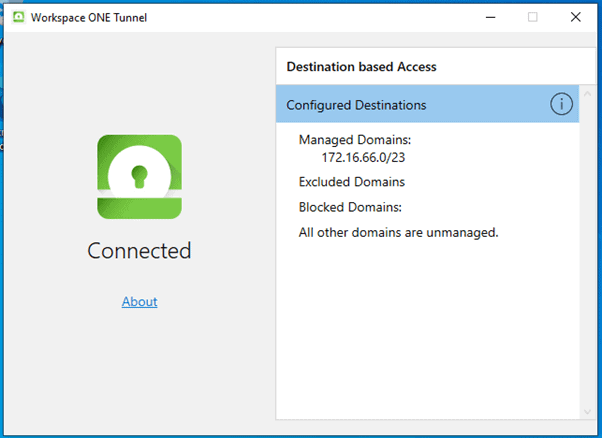Image resolution: width=602 pixels, height=438 pixels.
Task: Click the disabled maximize window button
Action: pos(533,17)
